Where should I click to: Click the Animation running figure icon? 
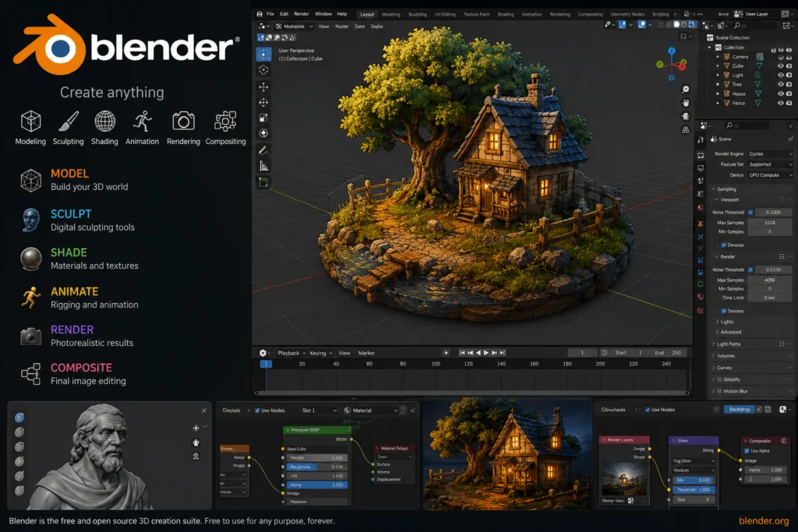coord(142,121)
